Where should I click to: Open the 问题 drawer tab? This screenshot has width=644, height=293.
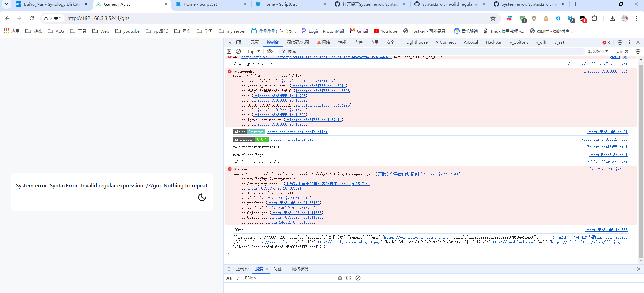pos(277,269)
